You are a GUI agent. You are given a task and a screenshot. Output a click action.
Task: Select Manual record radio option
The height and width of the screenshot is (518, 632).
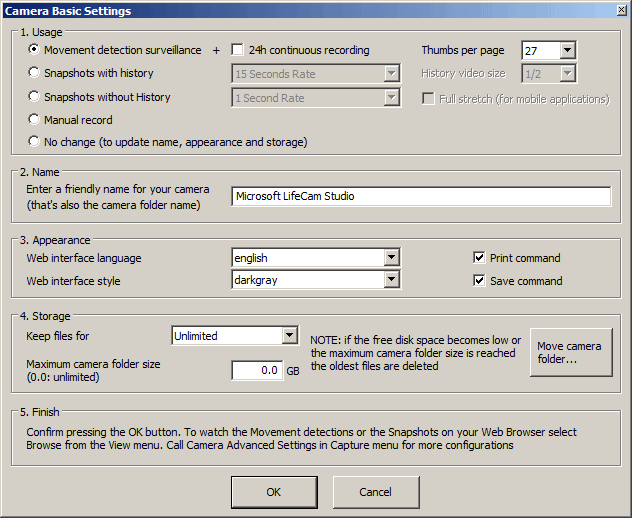[x=35, y=120]
